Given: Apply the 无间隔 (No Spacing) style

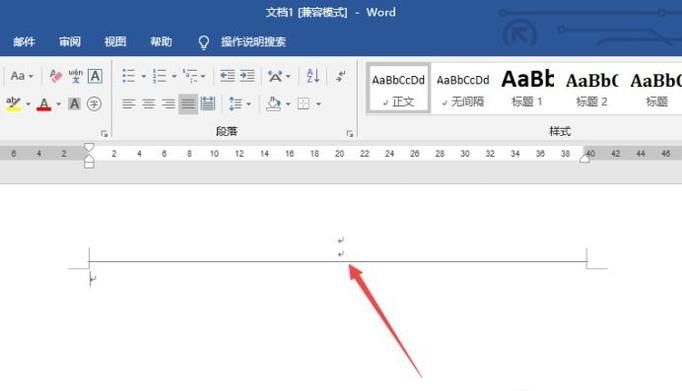Looking at the screenshot, I should (463, 89).
